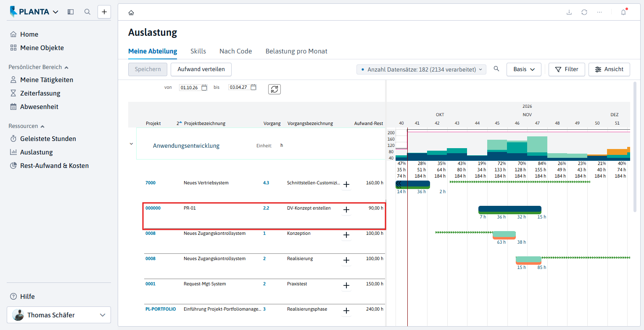Click the download icon in top bar

tap(569, 12)
